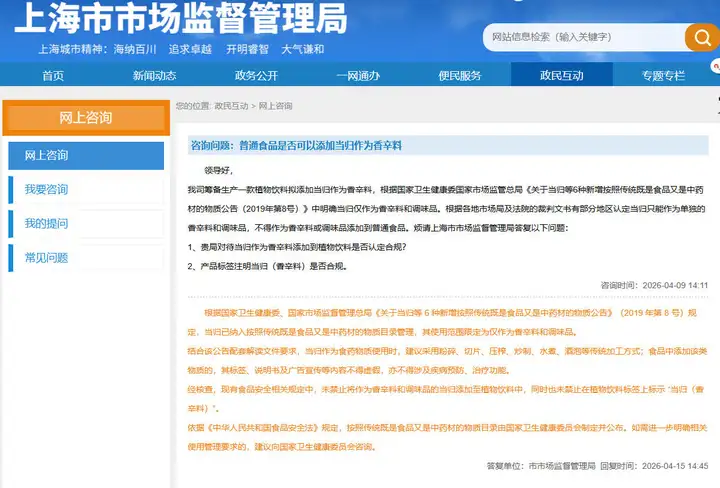Select the blue 网上咨询 sidebar item
This screenshot has height=488, width=720.
point(86,155)
